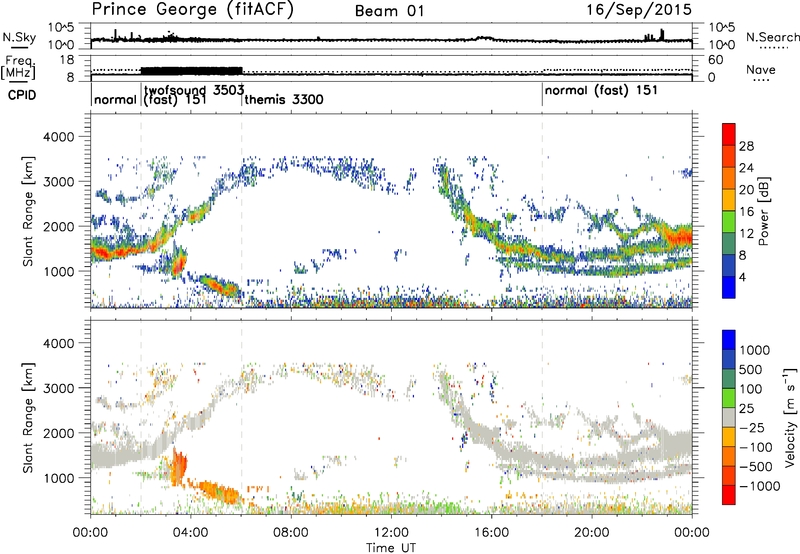Image resolution: width=800 pixels, height=554 pixels.
Task: Click the '1000' velocity tick label
Action: pyautogui.click(x=754, y=350)
